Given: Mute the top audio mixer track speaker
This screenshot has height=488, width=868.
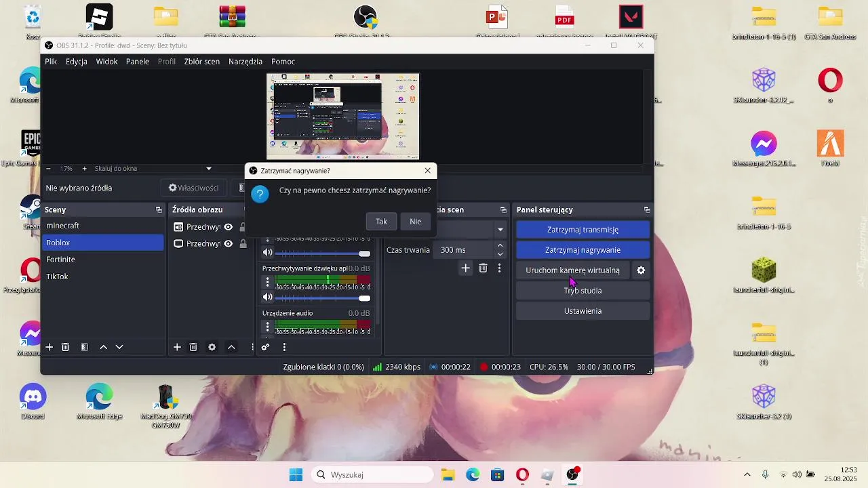Looking at the screenshot, I should [267, 253].
